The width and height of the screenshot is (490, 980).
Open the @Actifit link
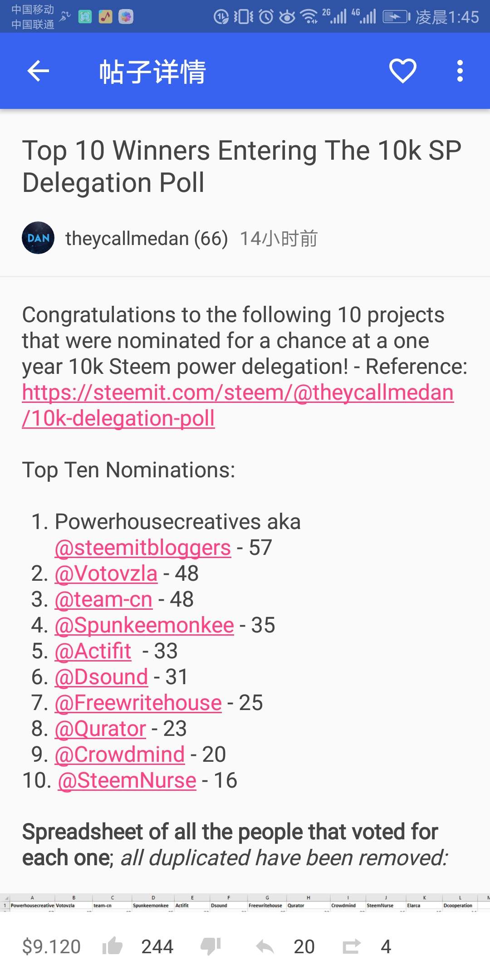pos(93,651)
